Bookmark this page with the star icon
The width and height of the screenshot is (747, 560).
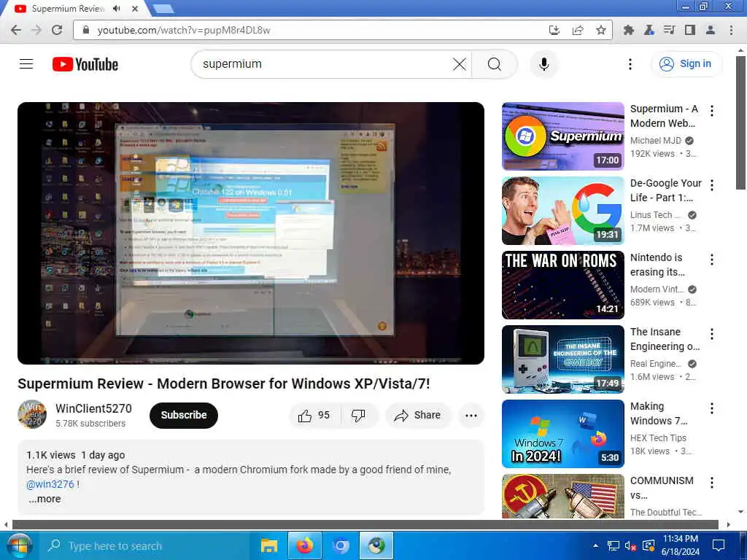click(601, 30)
